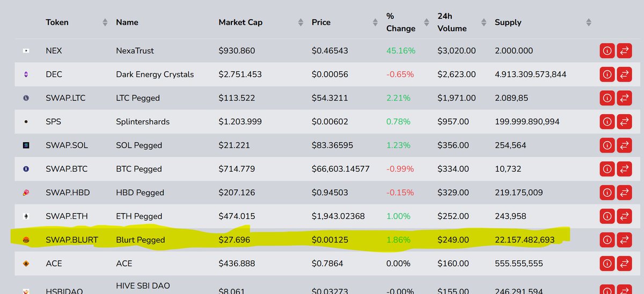Sort table by 24h Volume arrows
Viewport: 644px width, 294px height.
point(483,23)
